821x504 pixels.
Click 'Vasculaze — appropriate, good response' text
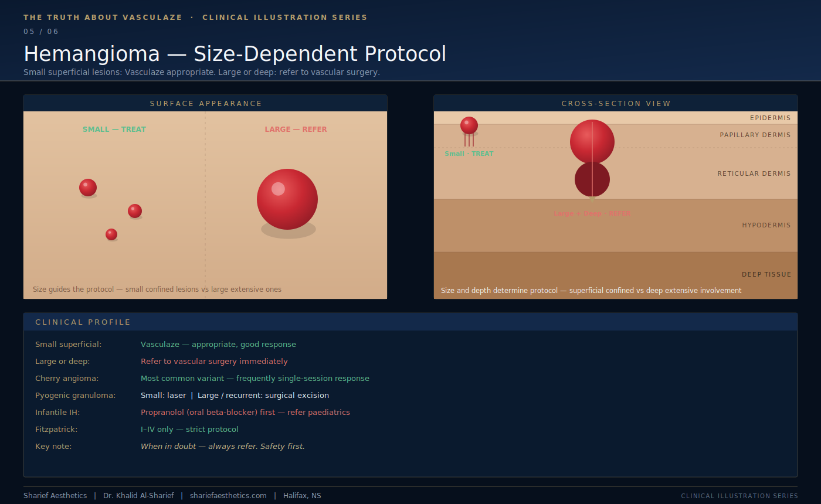pos(218,345)
